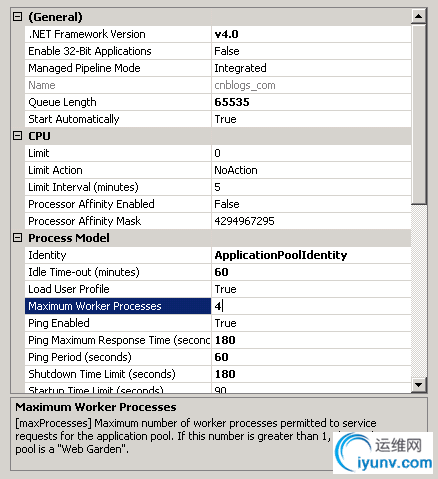Click the v4.0 value cell
Screen dimensions: 438x479
[311, 34]
